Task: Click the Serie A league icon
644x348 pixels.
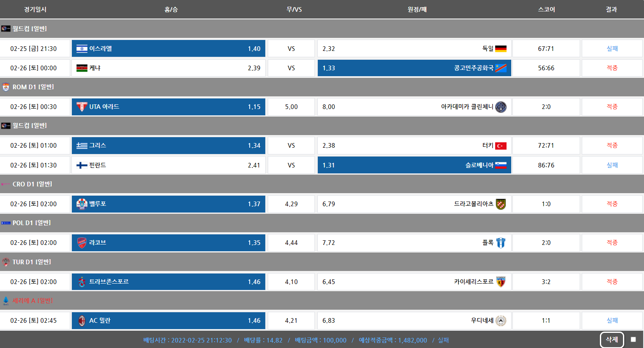Action: click(x=6, y=301)
